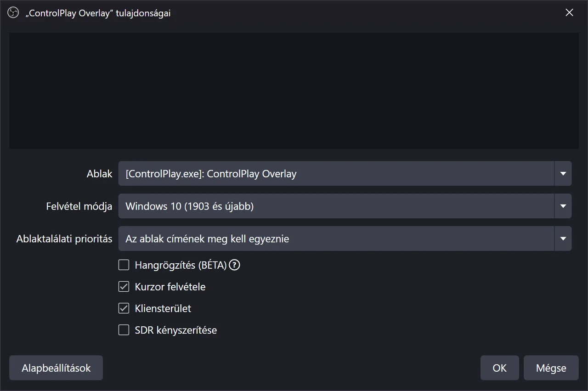
Task: Enable the SDR kényszerítése checkbox
Action: click(124, 330)
